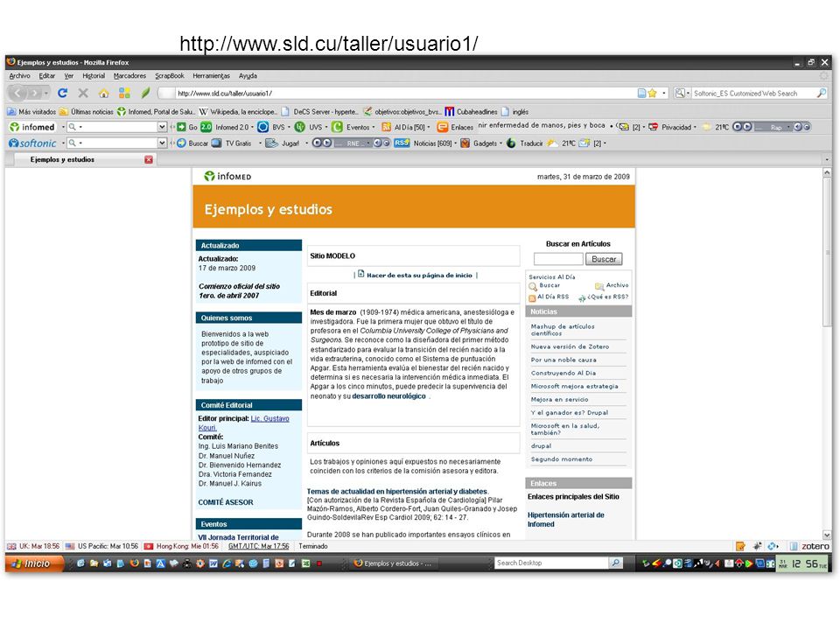Open Infomed 2.0 toolbar item

[226, 127]
